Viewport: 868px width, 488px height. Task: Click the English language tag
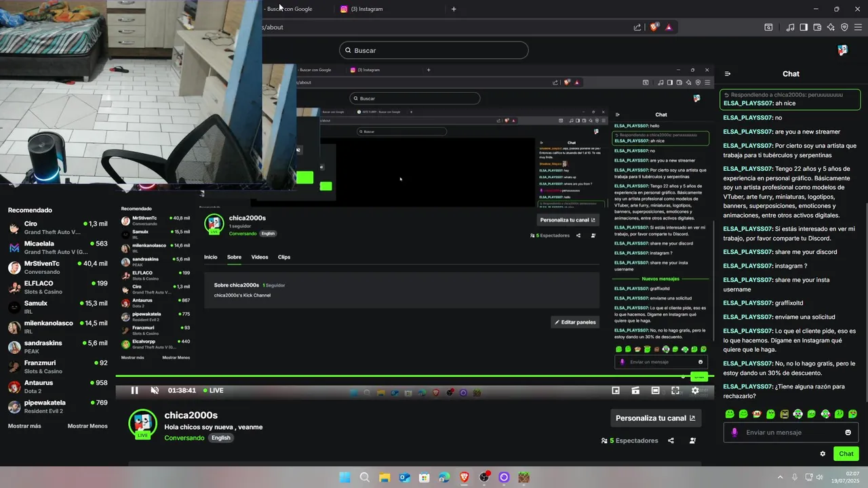point(220,438)
